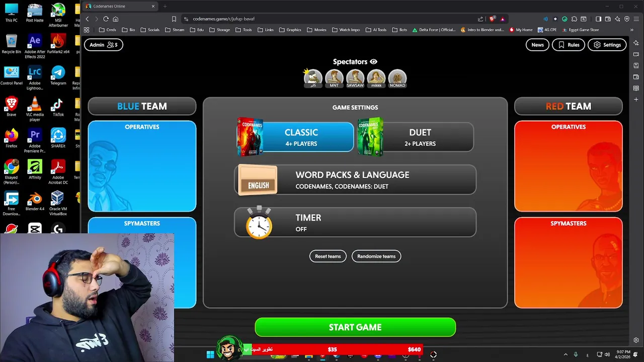Switch to the Codenames Online tab

120,6
